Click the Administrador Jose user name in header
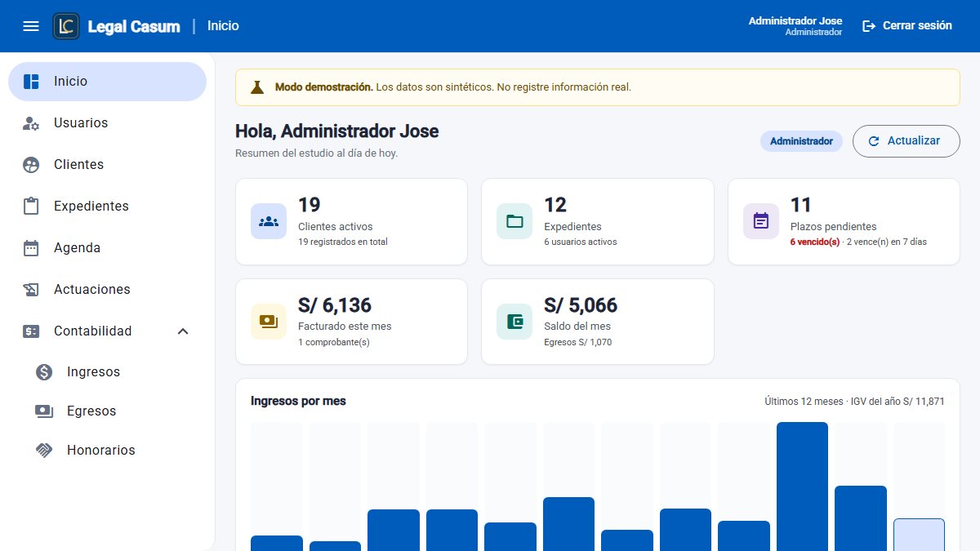The image size is (980, 551). [x=795, y=20]
